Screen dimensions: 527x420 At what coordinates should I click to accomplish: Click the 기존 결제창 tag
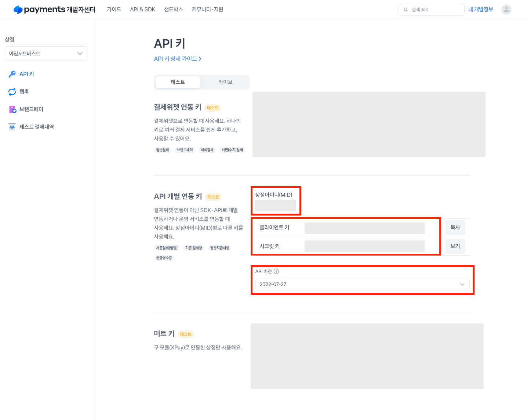pos(194,248)
